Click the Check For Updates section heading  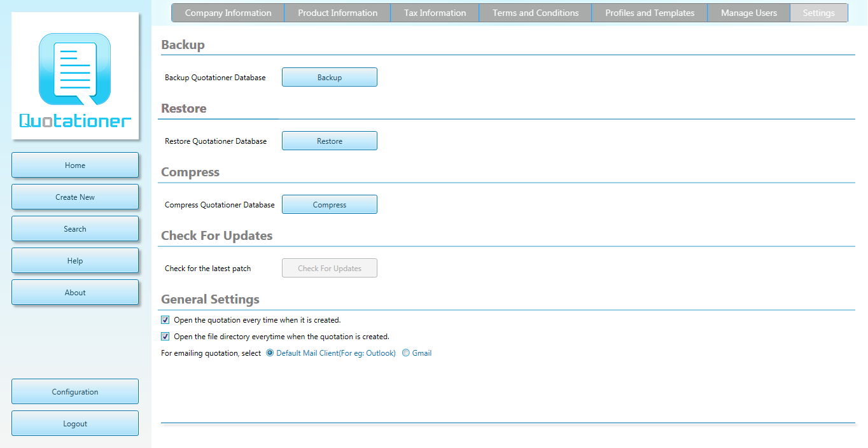click(216, 235)
